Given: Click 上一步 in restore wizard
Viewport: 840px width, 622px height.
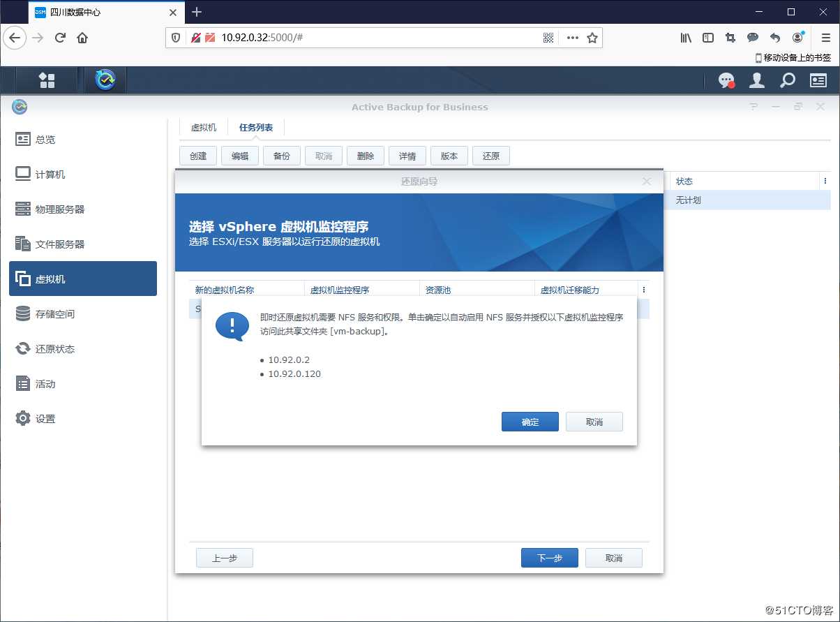Looking at the screenshot, I should pyautogui.click(x=225, y=558).
